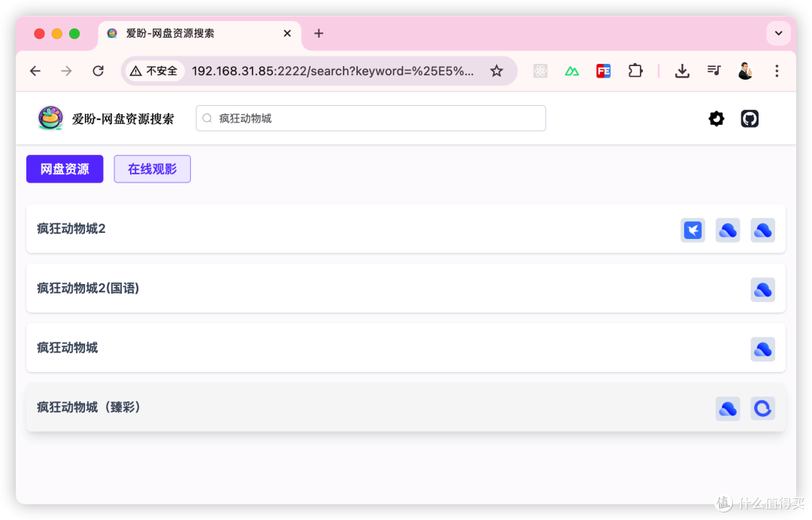Image resolution: width=812 pixels, height=520 pixels.
Task: Open the Chrome three-dot menu
Action: click(777, 71)
